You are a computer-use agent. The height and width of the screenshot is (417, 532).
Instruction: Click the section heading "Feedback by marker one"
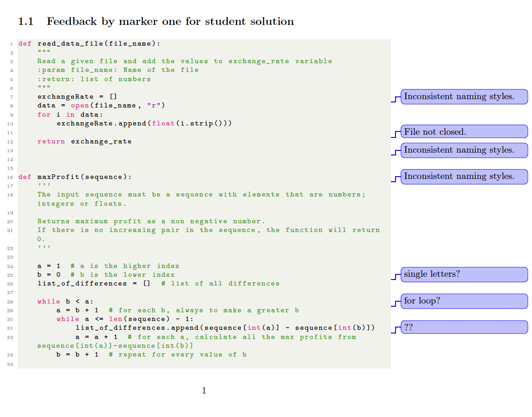pos(170,22)
